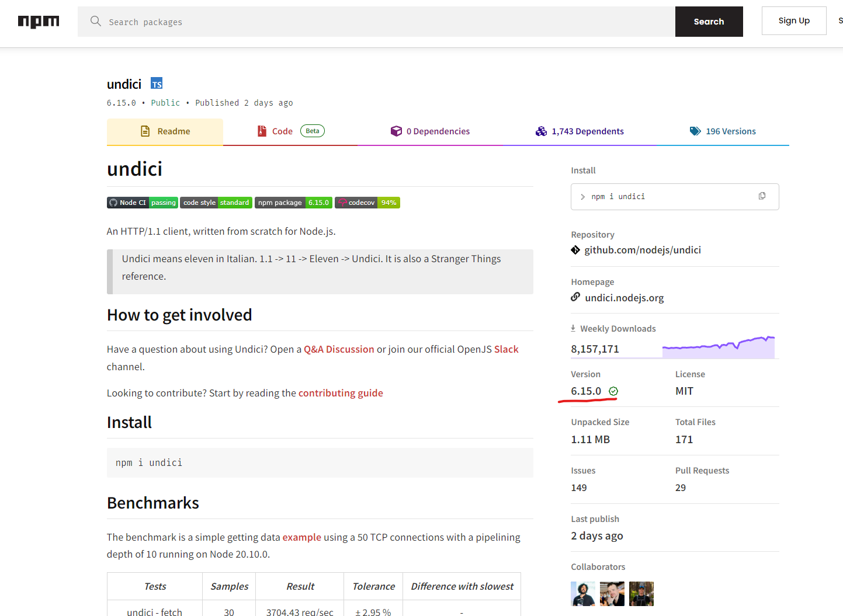
Task: Click the TypeScript TS badge icon
Action: [157, 83]
